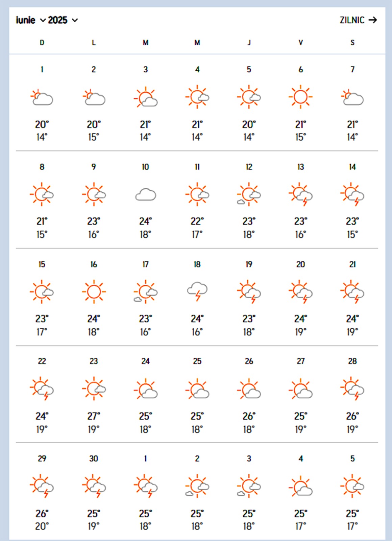392x541 pixels.
Task: Select the partly cloudy icon on June 24
Action: [x=146, y=389]
